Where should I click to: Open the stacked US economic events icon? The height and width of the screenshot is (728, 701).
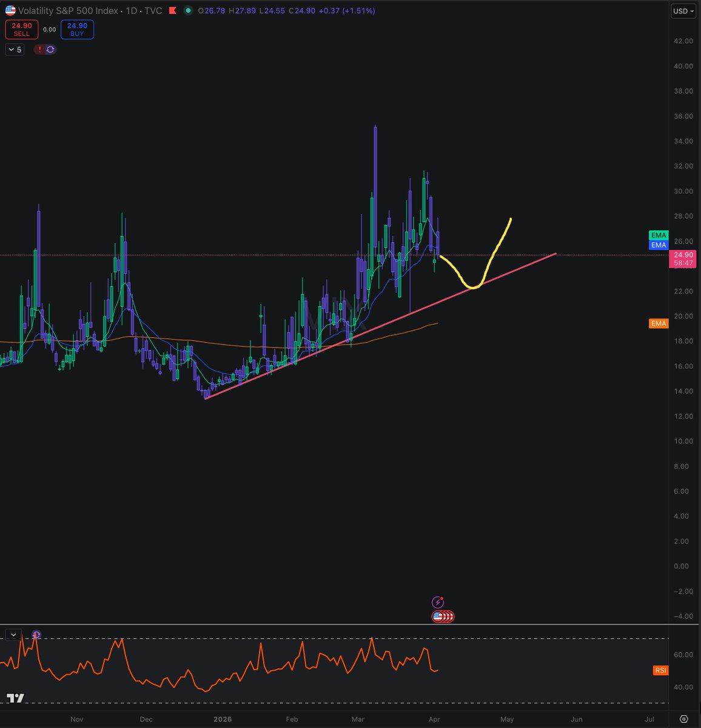point(443,617)
